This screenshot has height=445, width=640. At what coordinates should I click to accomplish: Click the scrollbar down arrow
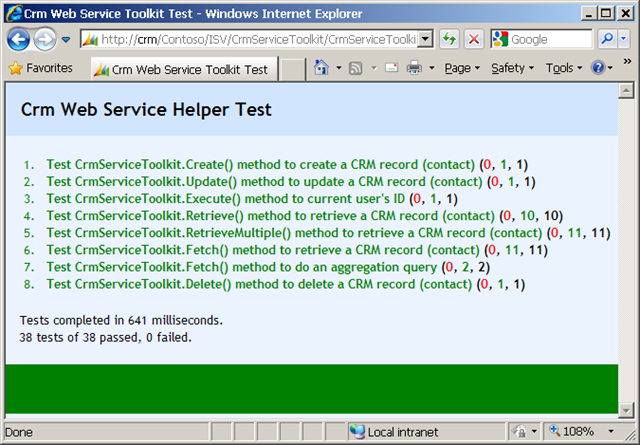point(626,409)
